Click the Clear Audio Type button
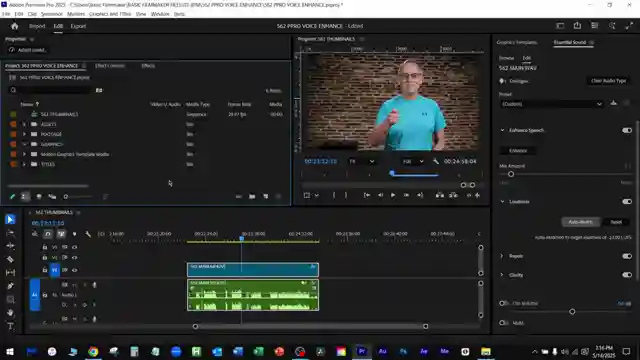640x360 pixels. 609,81
